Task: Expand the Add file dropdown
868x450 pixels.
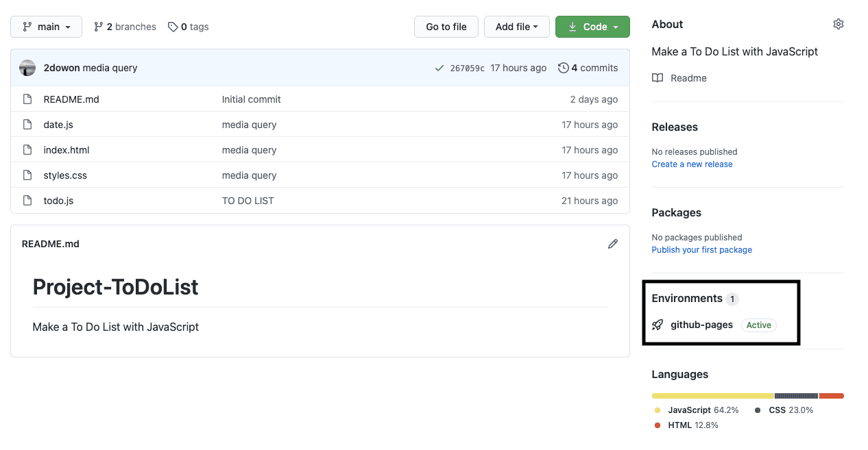Action: (x=516, y=27)
